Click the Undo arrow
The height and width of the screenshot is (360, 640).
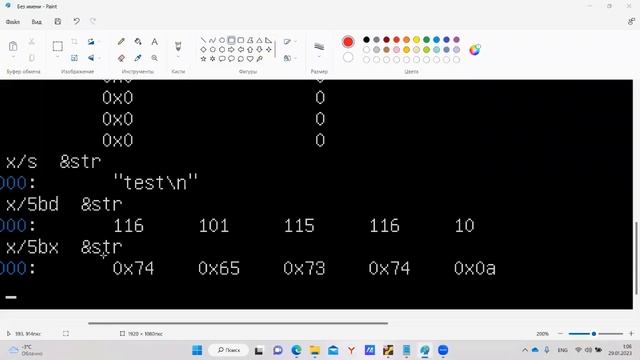[76, 21]
